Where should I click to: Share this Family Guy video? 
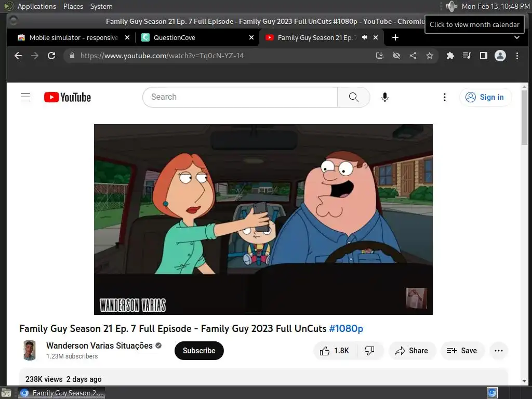click(411, 351)
